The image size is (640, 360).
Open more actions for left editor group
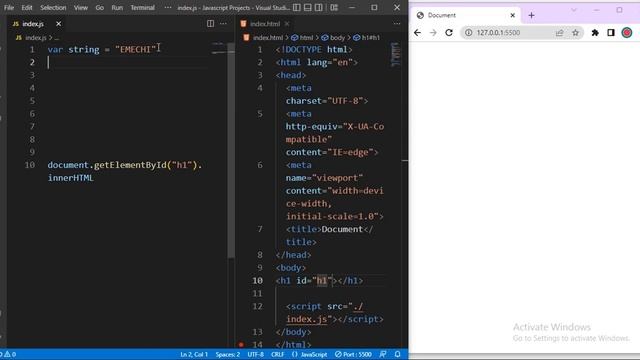coord(223,24)
